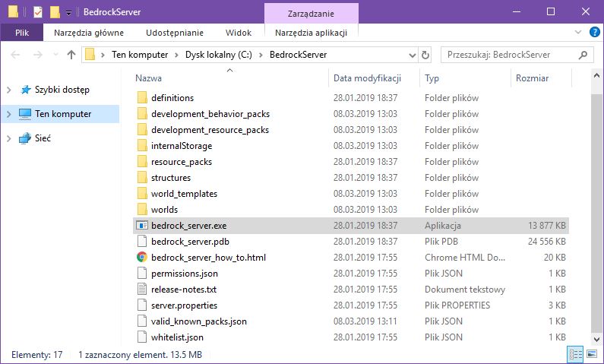This screenshot has width=604, height=364.
Task: Switch to large thumbnails view icon
Action: coord(592,354)
